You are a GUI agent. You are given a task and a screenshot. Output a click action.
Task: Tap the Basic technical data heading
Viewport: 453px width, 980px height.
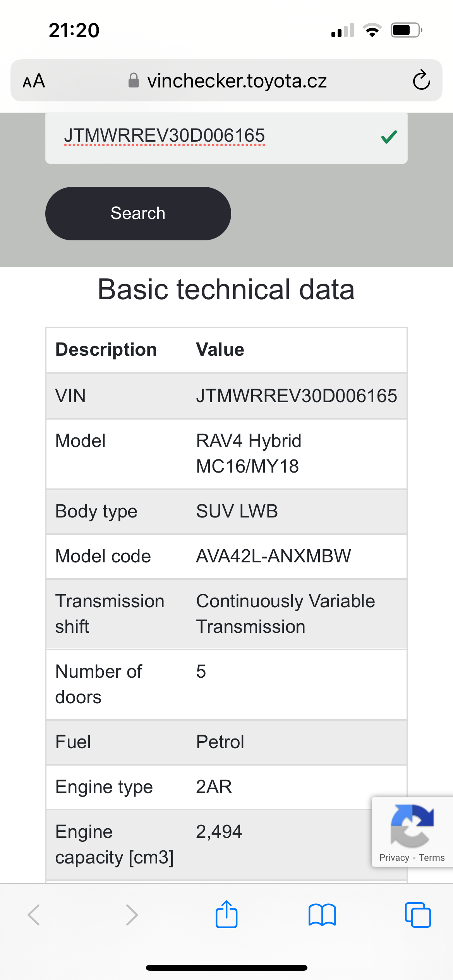226,290
